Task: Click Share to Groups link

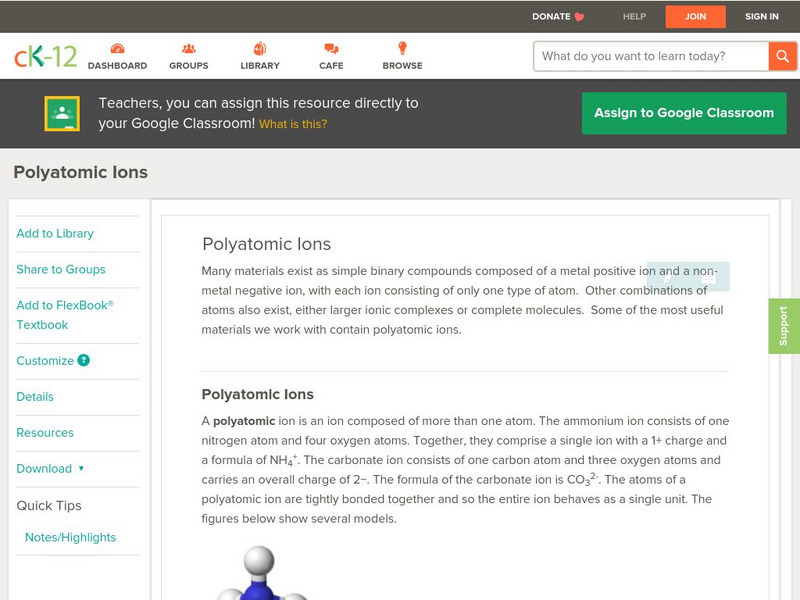Action: (61, 269)
